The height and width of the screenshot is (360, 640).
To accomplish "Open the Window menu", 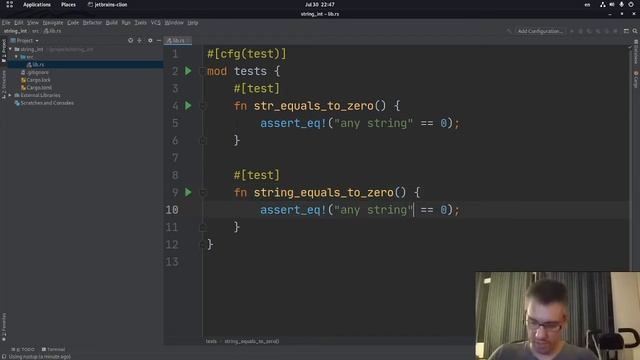I will (174, 22).
